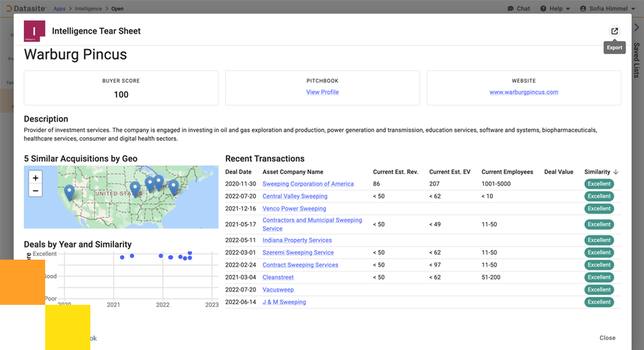This screenshot has height=350, width=644.
Task: Zoom in on the acquisitions map
Action: click(x=36, y=178)
